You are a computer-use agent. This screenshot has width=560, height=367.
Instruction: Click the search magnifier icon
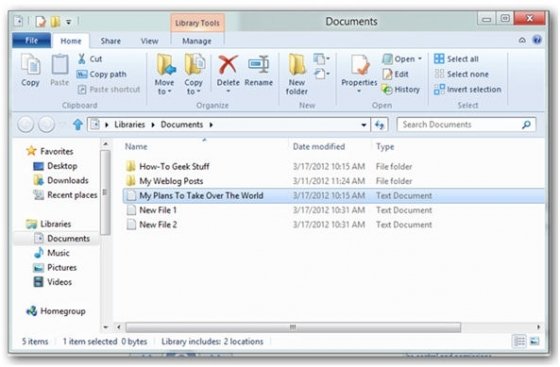coord(526,125)
